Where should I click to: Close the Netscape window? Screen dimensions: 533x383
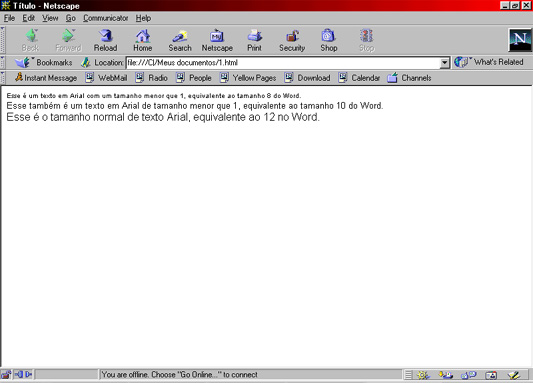pyautogui.click(x=526, y=5)
